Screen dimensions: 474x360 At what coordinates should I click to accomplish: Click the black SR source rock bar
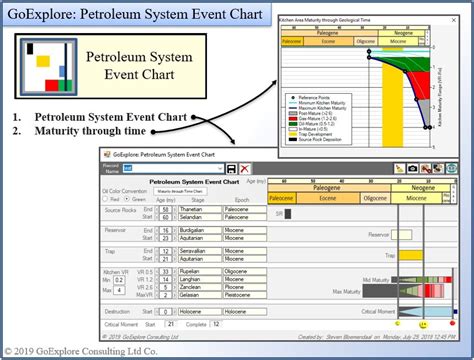coord(288,214)
